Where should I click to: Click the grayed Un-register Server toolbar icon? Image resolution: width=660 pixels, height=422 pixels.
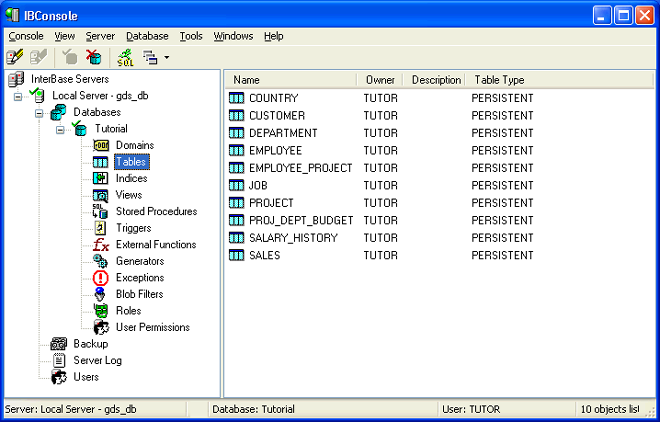click(x=39, y=57)
